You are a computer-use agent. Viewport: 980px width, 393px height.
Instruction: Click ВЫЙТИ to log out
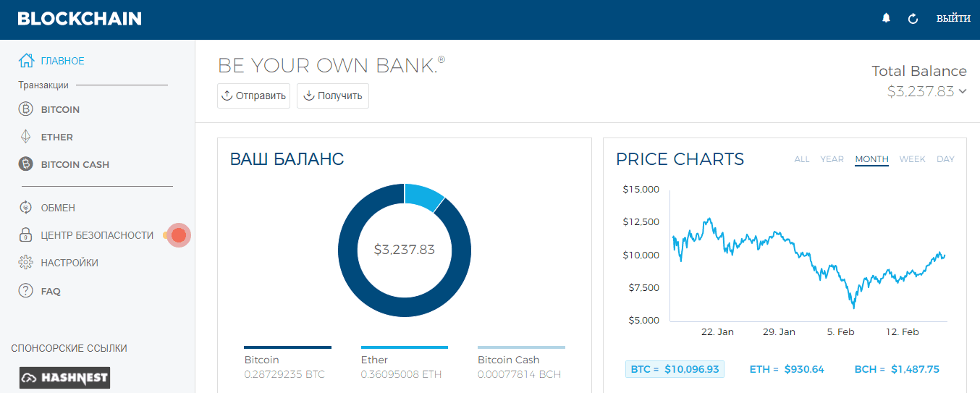click(953, 19)
